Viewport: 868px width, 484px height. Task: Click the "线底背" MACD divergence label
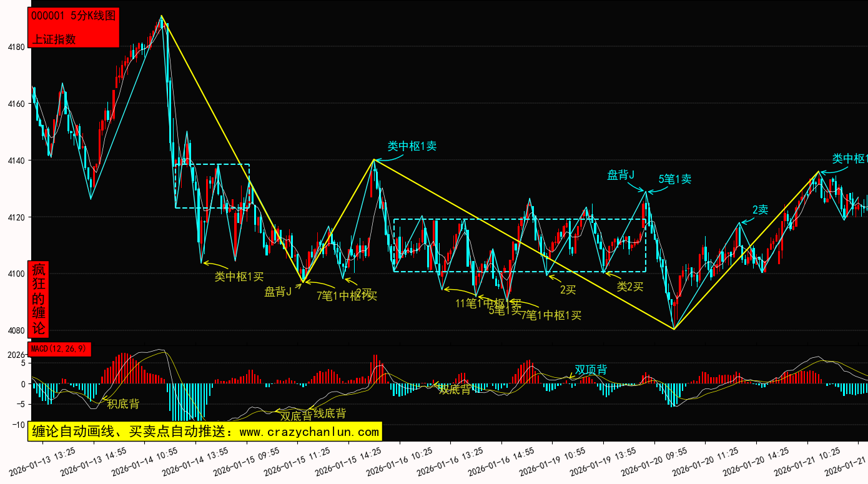(x=329, y=413)
